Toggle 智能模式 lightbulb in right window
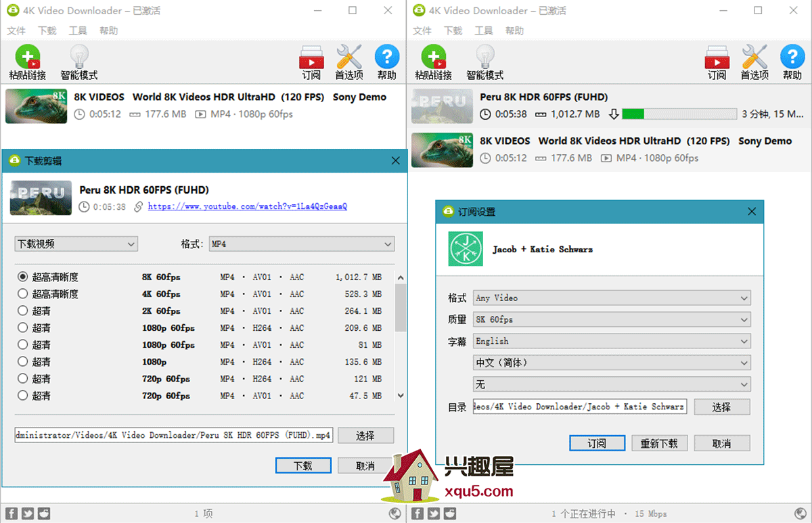This screenshot has height=523, width=812. coord(486,57)
